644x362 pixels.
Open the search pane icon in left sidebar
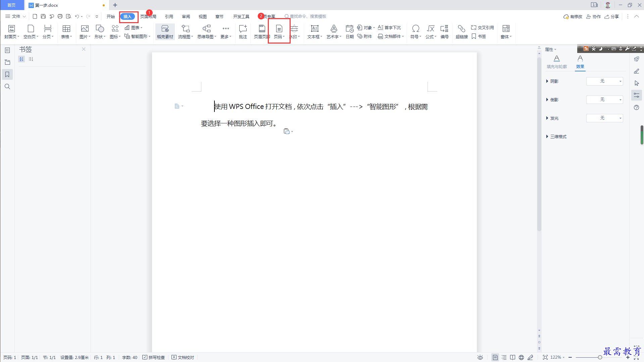coord(7,86)
